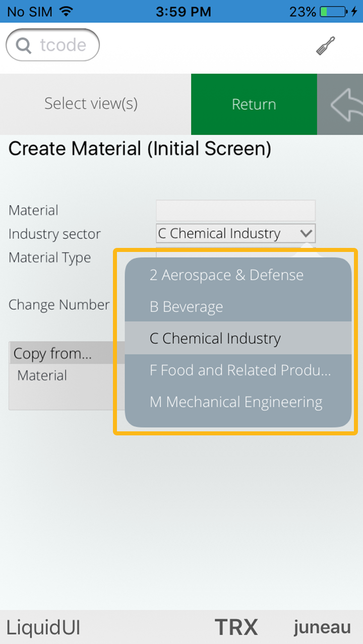This screenshot has height=644, width=363.
Task: Choose B Beverage from the list
Action: [x=187, y=307]
